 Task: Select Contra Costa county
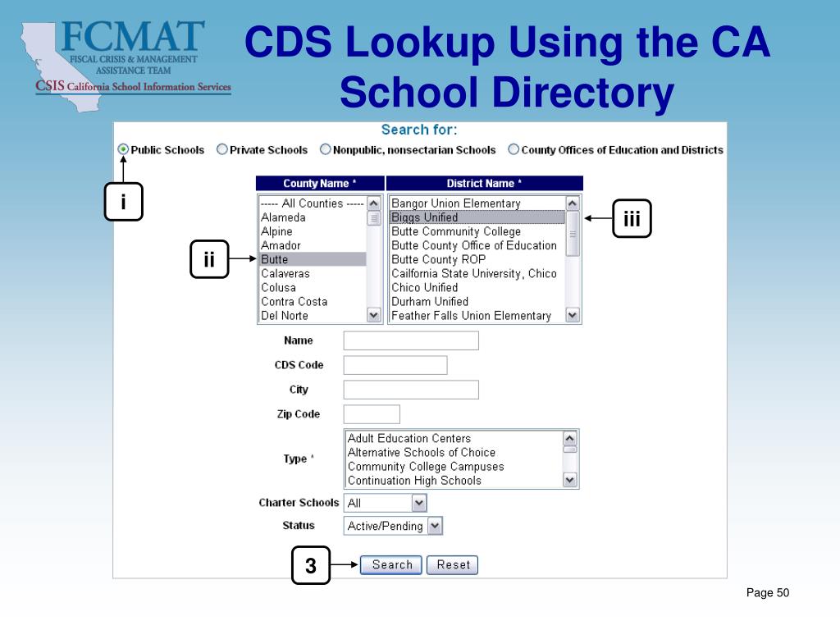[x=313, y=302]
